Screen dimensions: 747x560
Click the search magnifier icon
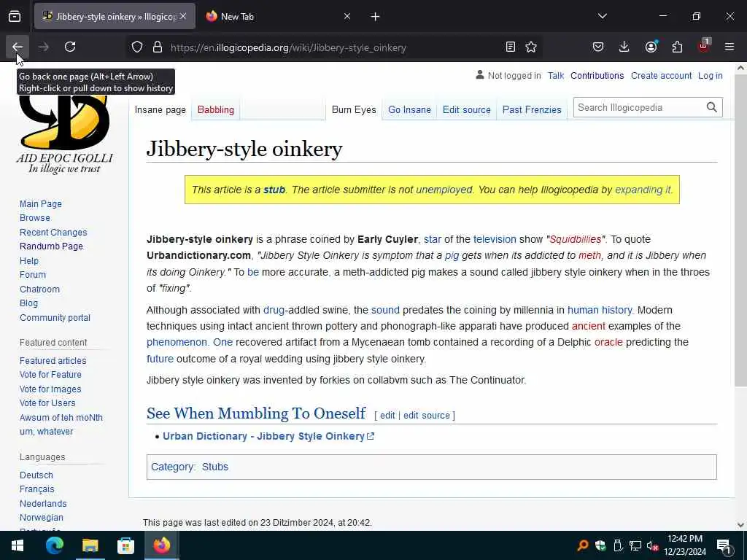pos(712,108)
